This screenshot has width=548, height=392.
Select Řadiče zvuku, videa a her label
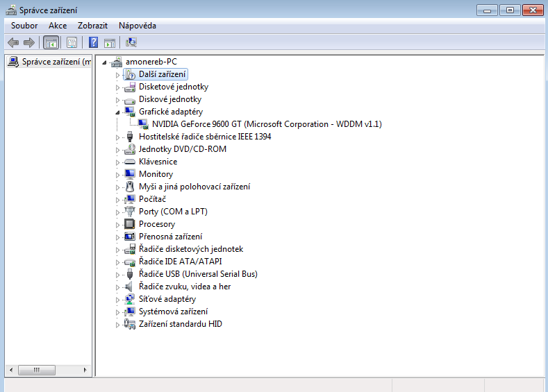click(185, 287)
